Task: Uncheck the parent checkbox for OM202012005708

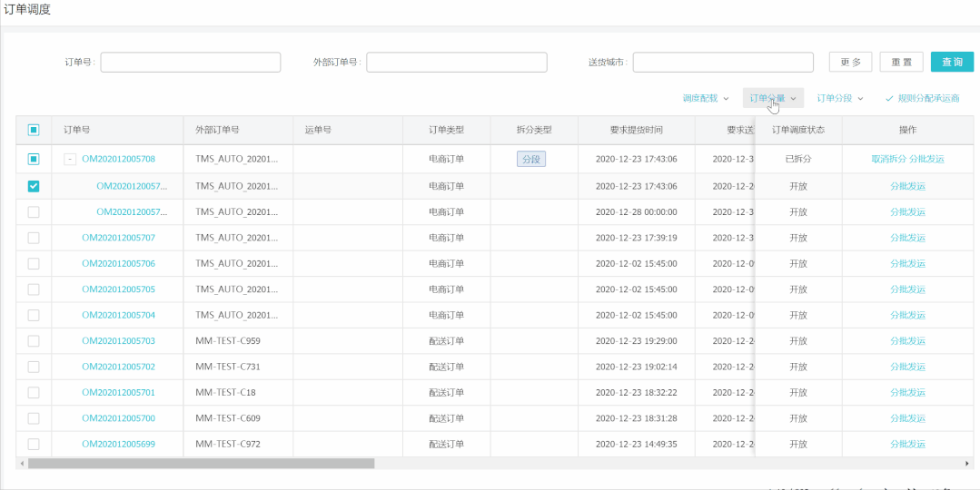Action: tap(34, 159)
